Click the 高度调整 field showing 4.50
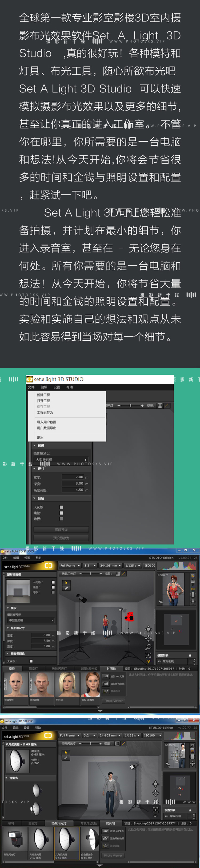Viewport: 200px width, 868px height. point(73,490)
